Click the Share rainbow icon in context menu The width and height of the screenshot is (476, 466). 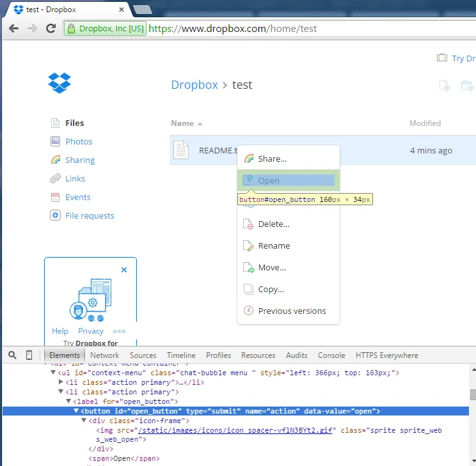(249, 159)
